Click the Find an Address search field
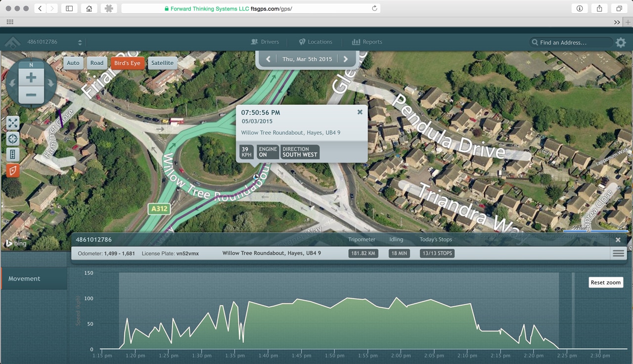 571,43
